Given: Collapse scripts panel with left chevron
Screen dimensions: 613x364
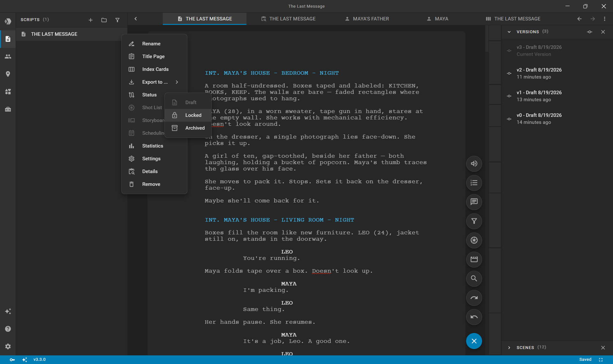Looking at the screenshot, I should pos(136,19).
